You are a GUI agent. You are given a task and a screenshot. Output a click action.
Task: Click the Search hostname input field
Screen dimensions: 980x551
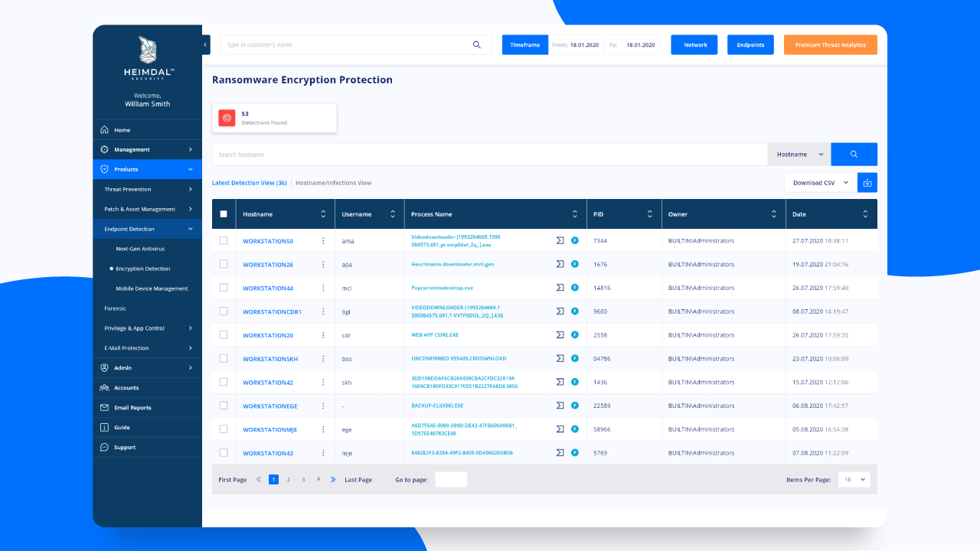point(490,155)
